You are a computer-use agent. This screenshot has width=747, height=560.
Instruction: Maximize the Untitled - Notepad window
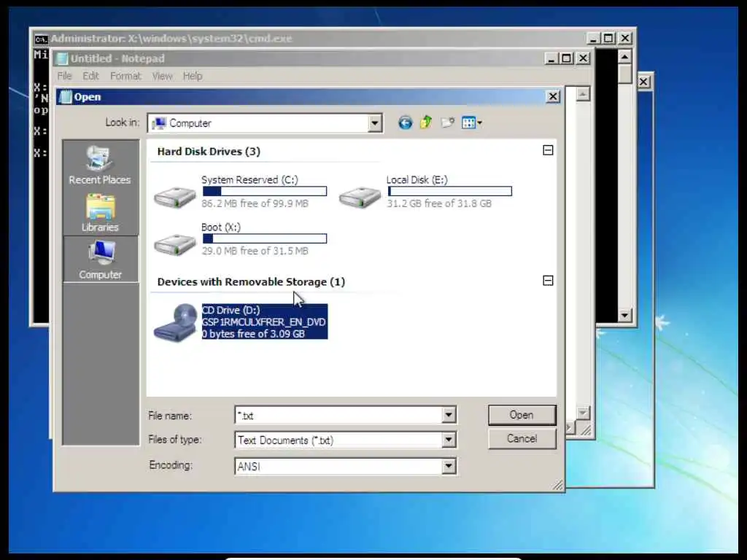[566, 58]
